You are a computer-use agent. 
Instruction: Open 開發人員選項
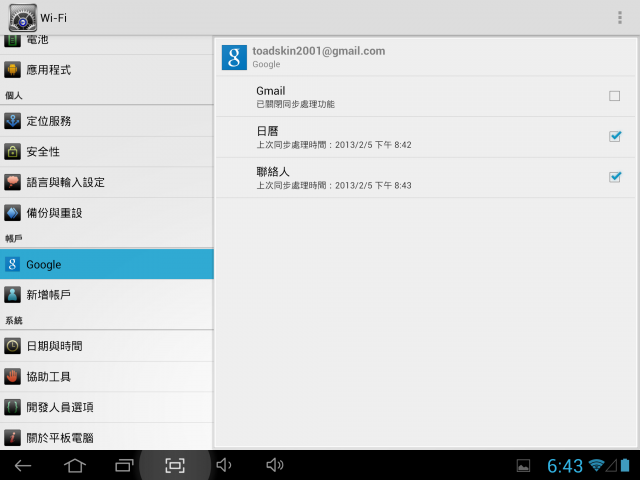click(x=107, y=407)
